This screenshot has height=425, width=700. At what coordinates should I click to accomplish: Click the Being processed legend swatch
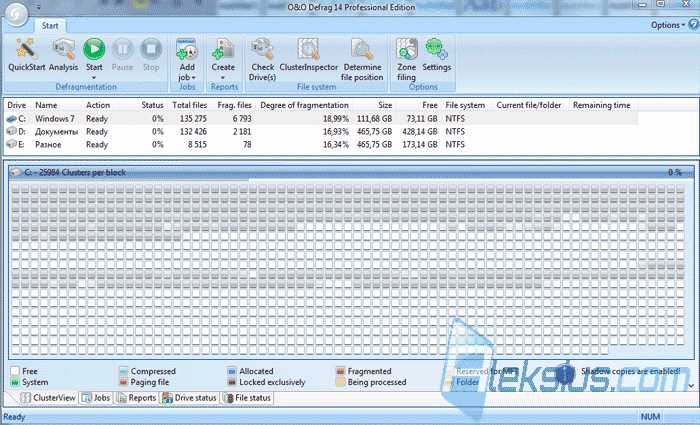341,383
